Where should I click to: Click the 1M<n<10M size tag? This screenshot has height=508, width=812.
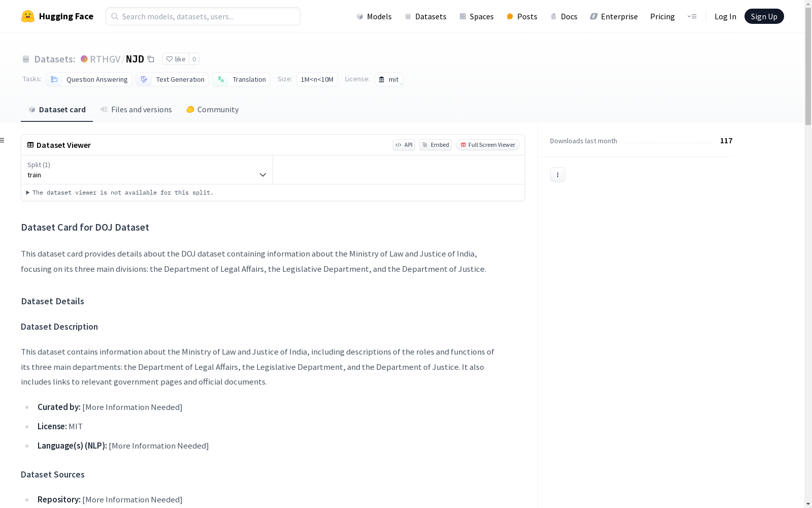point(317,79)
